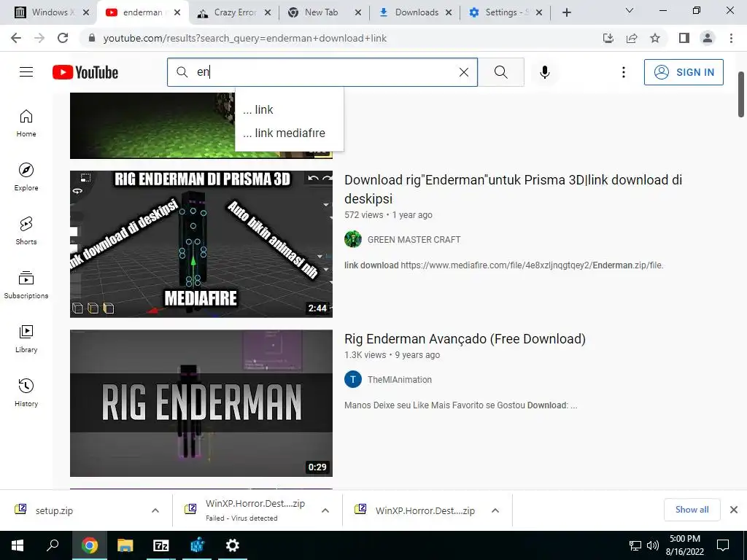Viewport: 747px width, 560px height.
Task: Click the install app icon in address bar
Action: pyautogui.click(x=608, y=38)
